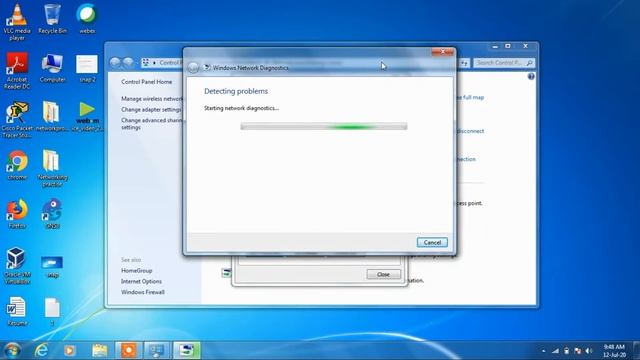Viewport: 640px width, 360px height.
Task: Click the Disconnect link in Control Panel
Action: [470, 131]
